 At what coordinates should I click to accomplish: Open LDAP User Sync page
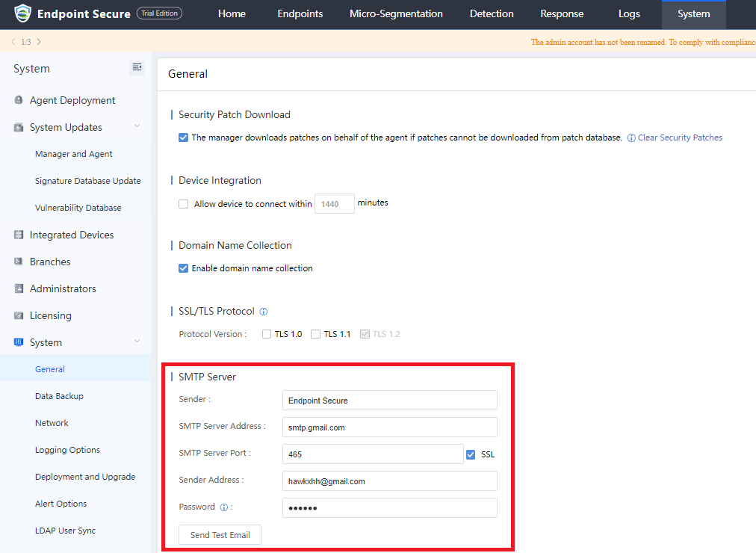[65, 531]
